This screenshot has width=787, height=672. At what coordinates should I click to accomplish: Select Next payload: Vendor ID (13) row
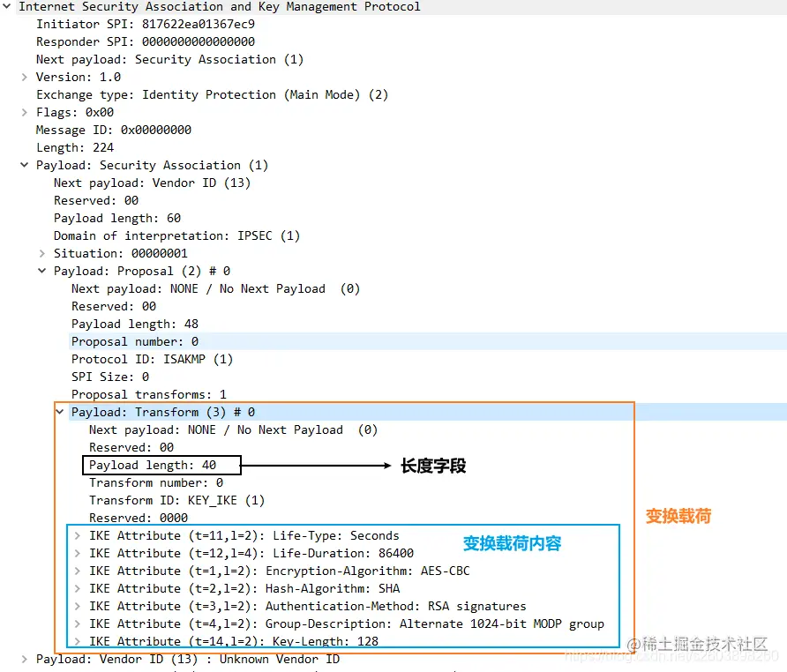pos(152,183)
